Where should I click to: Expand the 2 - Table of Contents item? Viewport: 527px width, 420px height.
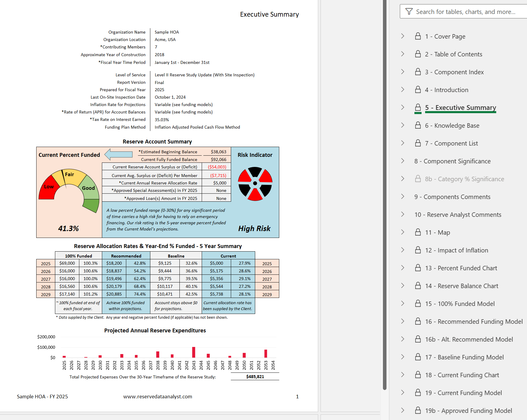(x=403, y=54)
